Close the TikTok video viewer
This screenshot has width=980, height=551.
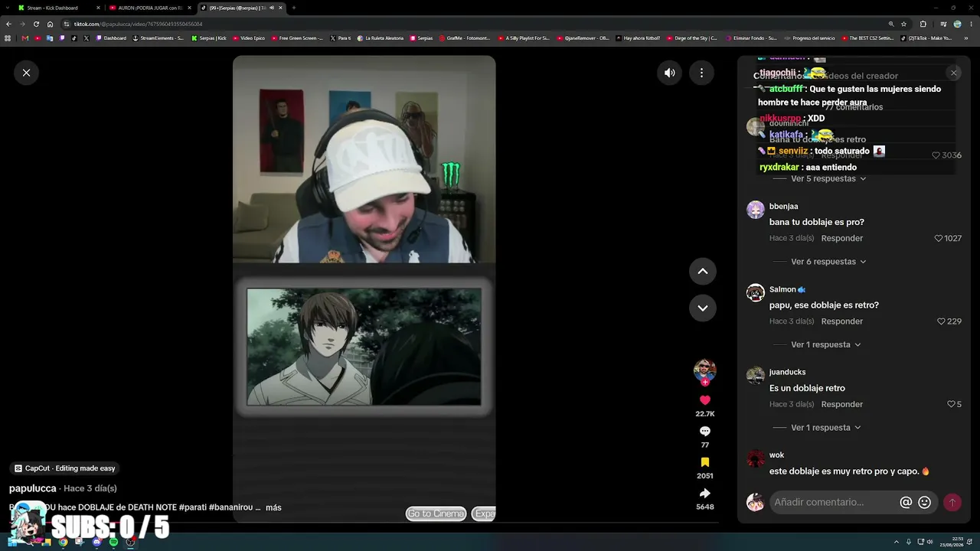26,73
